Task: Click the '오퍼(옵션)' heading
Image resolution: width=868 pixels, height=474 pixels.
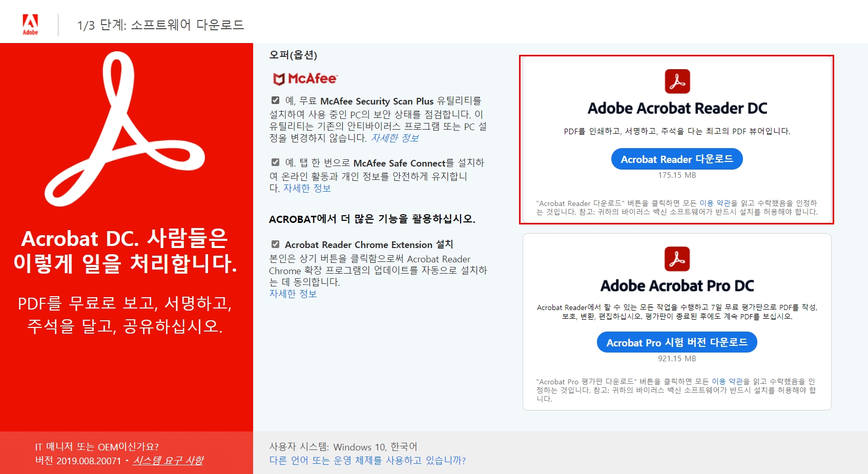Action: click(293, 55)
